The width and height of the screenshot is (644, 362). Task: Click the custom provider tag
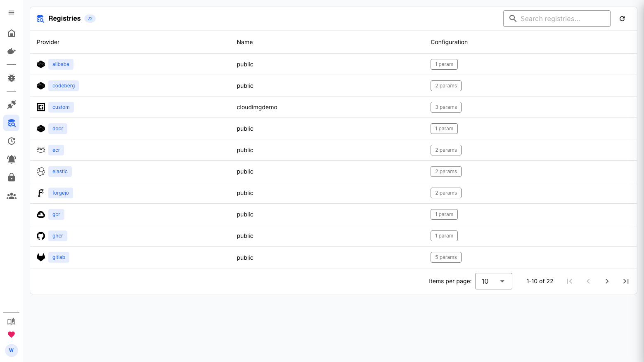tap(61, 107)
